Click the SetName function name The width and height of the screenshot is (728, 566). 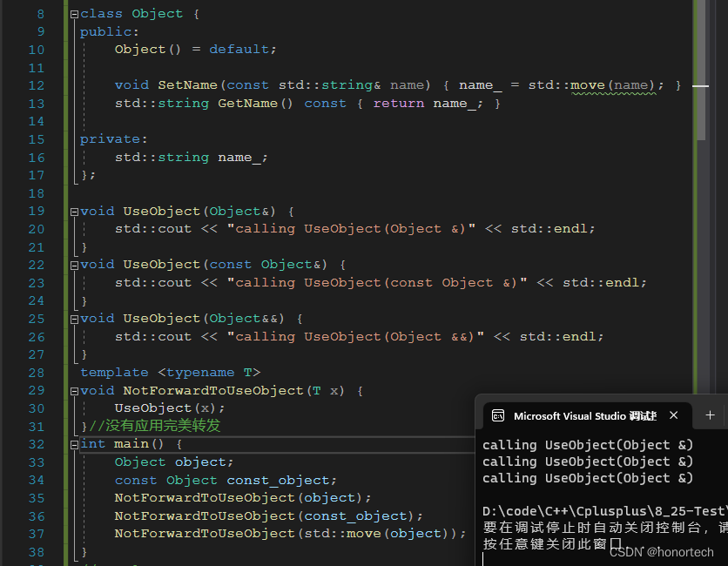click(x=187, y=85)
